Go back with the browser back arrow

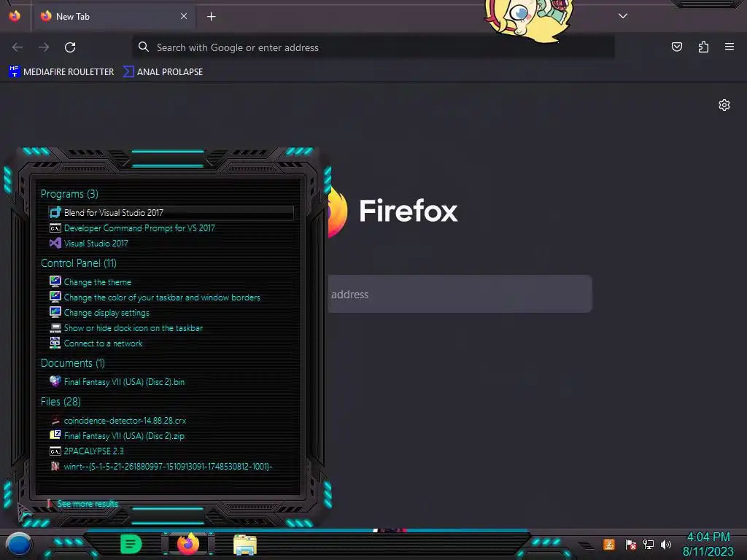[x=18, y=47]
